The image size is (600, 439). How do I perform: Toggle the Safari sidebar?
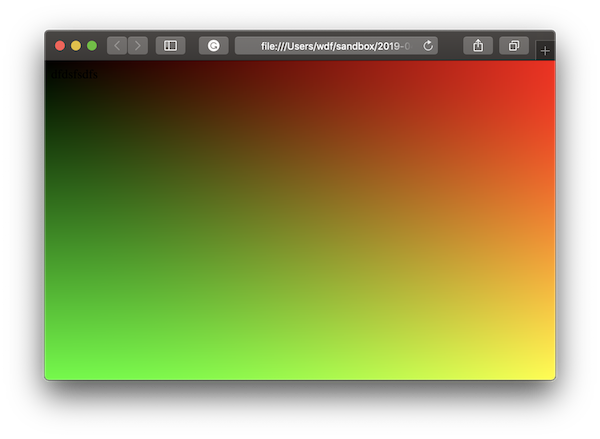coord(170,46)
